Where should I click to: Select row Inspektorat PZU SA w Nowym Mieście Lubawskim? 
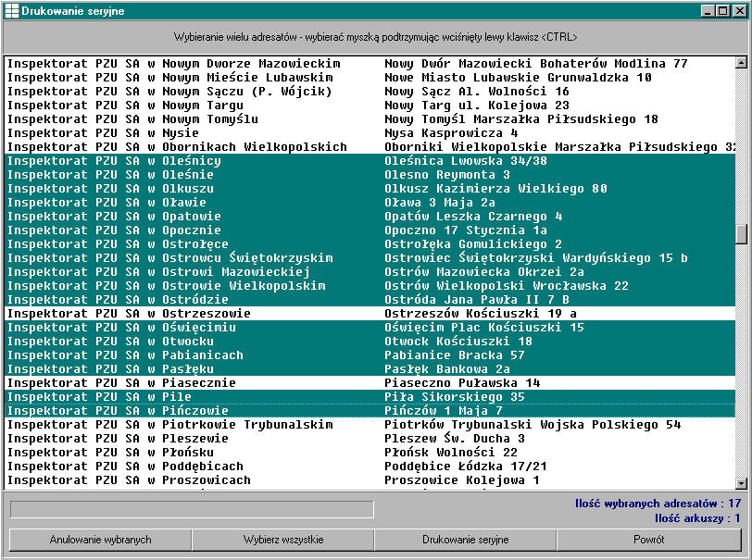370,78
